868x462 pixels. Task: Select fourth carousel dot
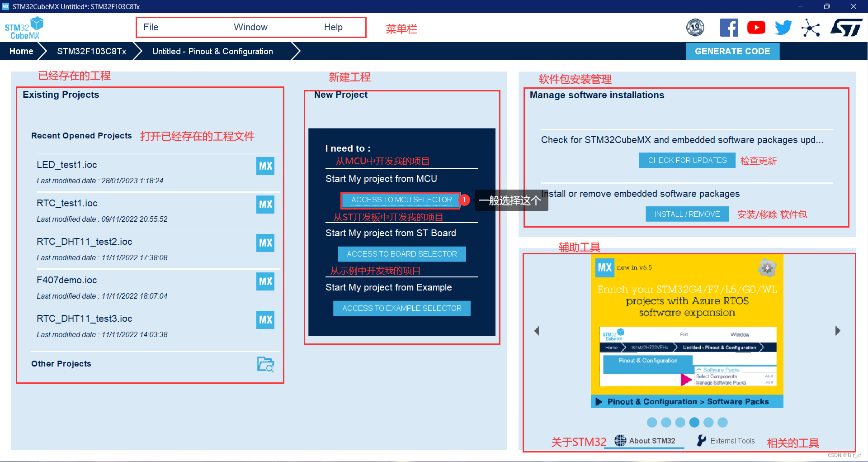point(694,422)
